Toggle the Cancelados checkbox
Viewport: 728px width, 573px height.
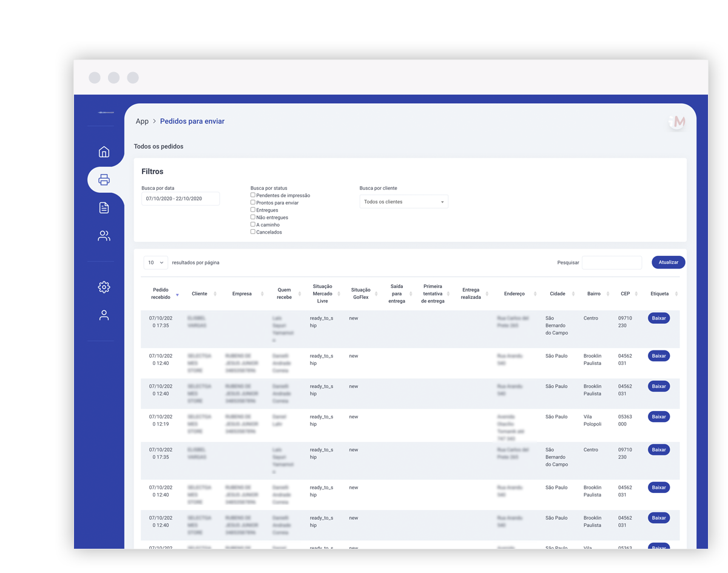253,232
